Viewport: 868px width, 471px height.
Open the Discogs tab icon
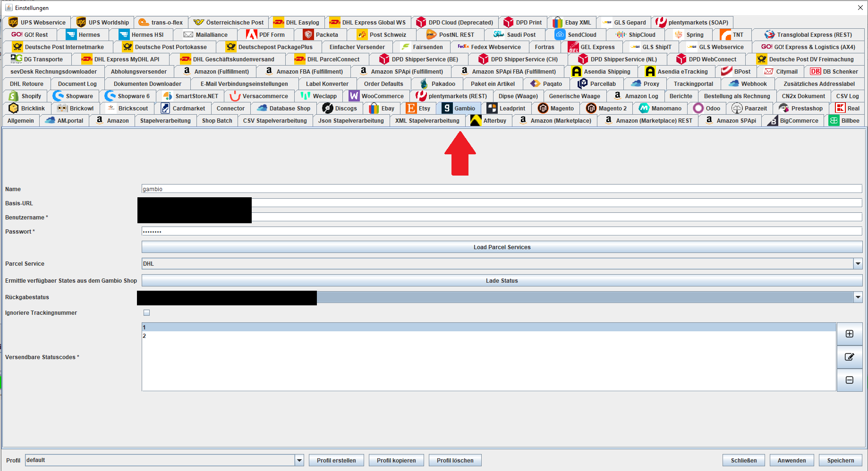327,108
